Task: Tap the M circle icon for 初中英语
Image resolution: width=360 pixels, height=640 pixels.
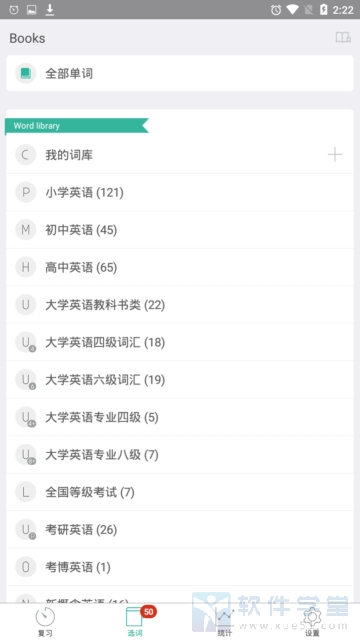Action: tap(26, 230)
